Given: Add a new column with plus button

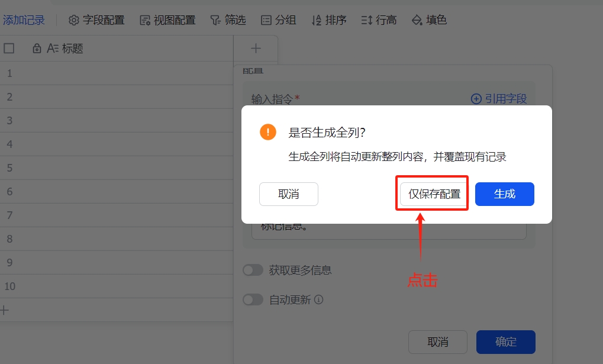Looking at the screenshot, I should click(x=256, y=49).
